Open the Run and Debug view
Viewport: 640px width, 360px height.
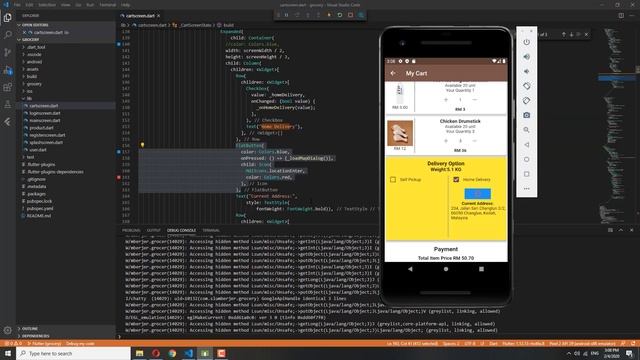point(8,70)
